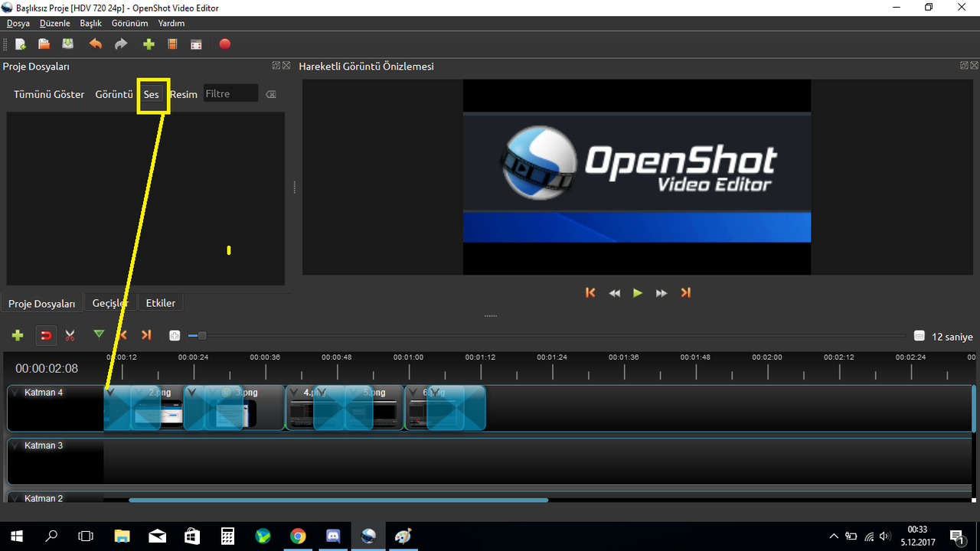Enable the razor scissors tool
Viewport: 980px width, 551px height.
[70, 335]
